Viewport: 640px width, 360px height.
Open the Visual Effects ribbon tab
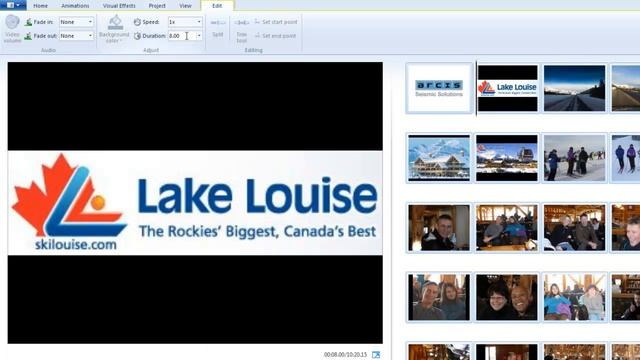(x=119, y=6)
